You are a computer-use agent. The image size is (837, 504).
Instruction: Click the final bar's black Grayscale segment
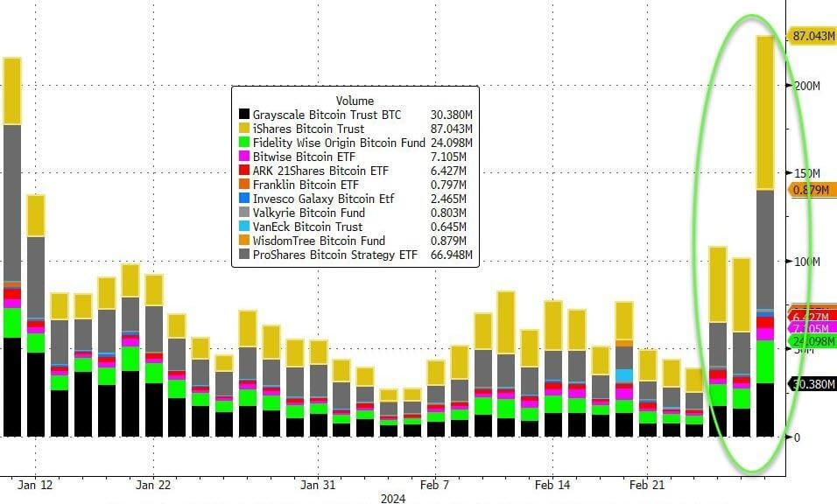click(765, 409)
